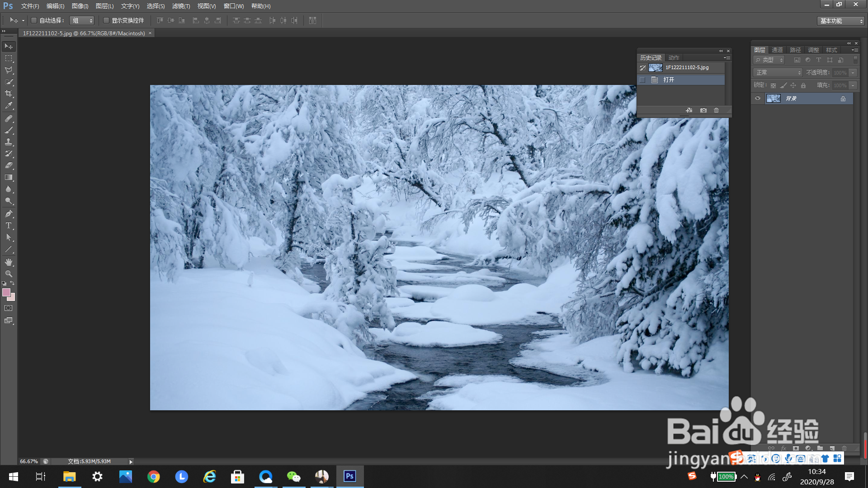The height and width of the screenshot is (488, 868).
Task: Delete current state in History panel
Action: (716, 110)
